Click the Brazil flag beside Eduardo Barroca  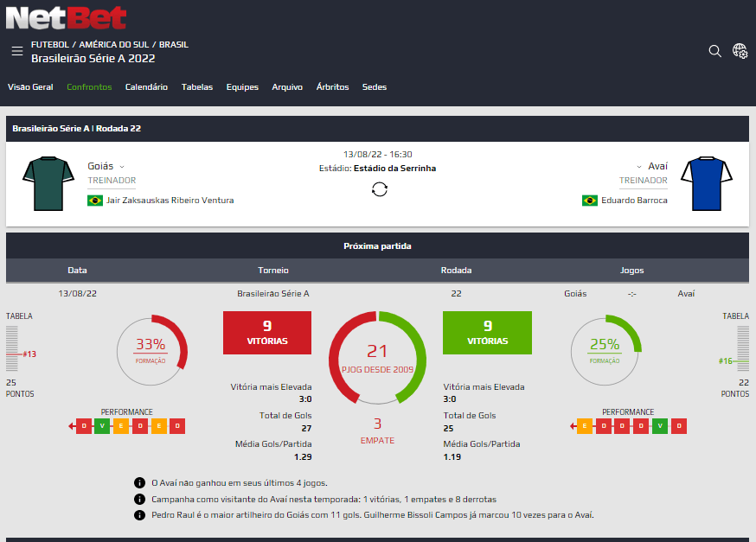coord(589,201)
